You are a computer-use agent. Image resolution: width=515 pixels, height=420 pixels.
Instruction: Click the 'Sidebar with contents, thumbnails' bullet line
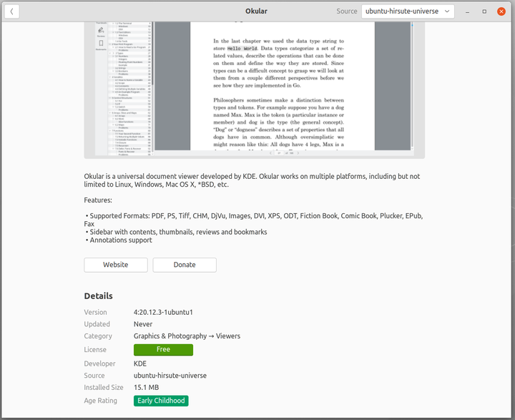coord(176,232)
